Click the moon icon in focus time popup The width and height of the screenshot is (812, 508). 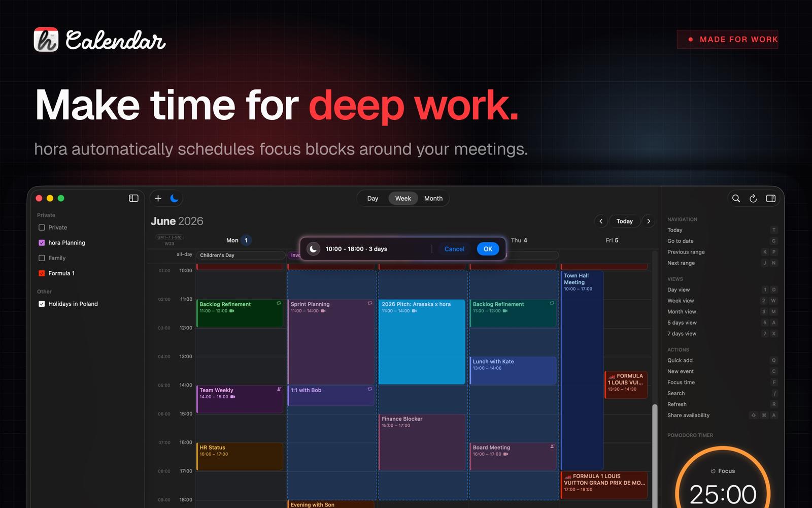click(x=314, y=249)
